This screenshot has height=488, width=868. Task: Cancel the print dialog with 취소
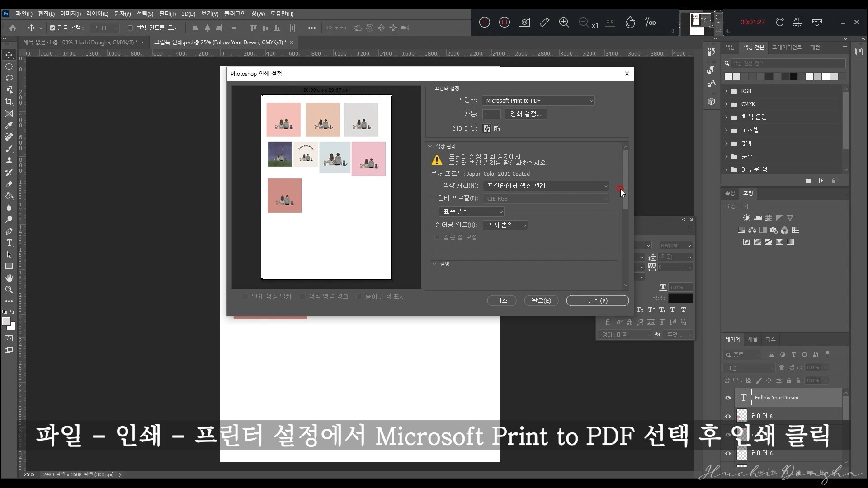pyautogui.click(x=501, y=300)
